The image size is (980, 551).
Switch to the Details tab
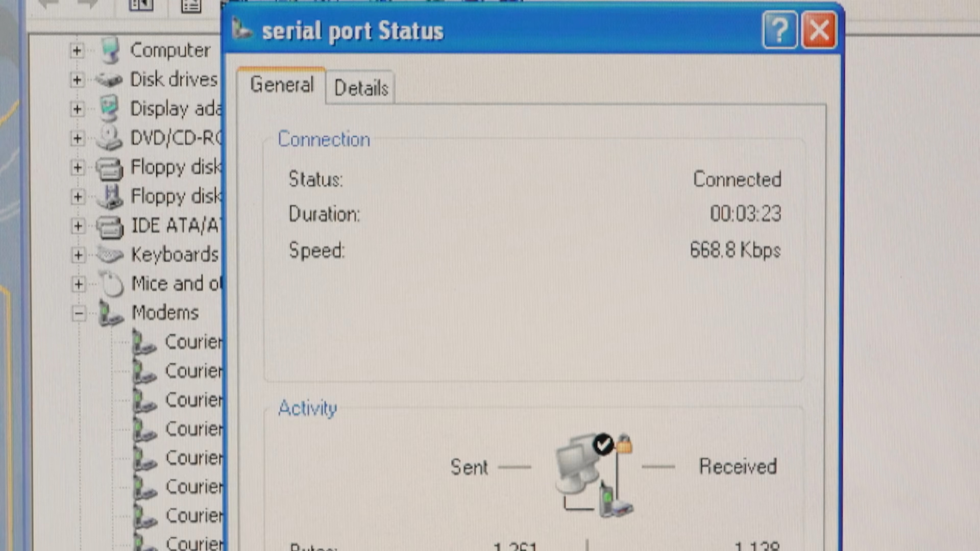[360, 88]
